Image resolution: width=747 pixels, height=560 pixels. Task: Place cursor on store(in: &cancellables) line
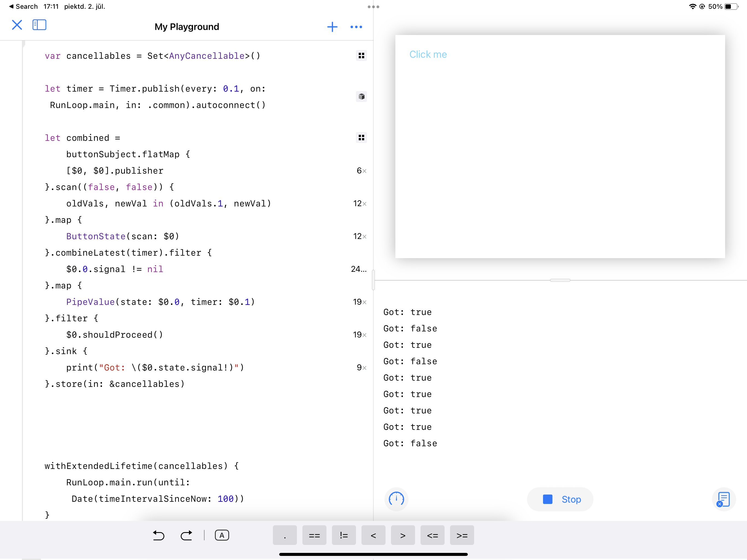click(115, 384)
